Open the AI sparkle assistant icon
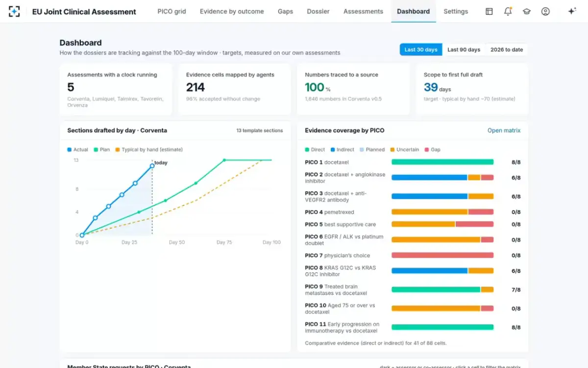The width and height of the screenshot is (588, 368). click(571, 11)
